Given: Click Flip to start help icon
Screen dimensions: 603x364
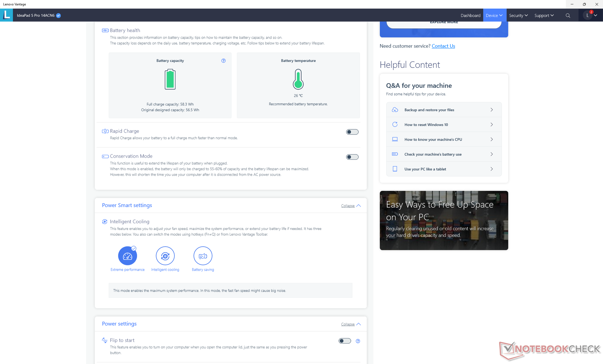Looking at the screenshot, I should pos(358,341).
